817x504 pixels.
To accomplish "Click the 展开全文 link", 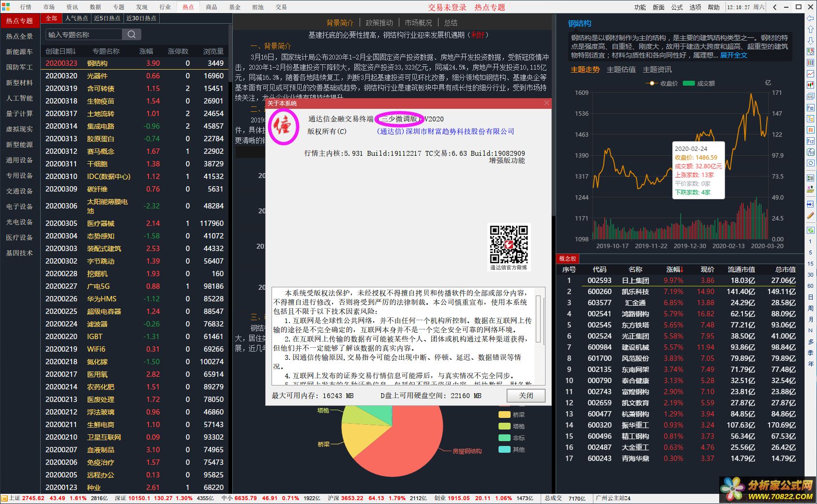I will click(734, 55).
